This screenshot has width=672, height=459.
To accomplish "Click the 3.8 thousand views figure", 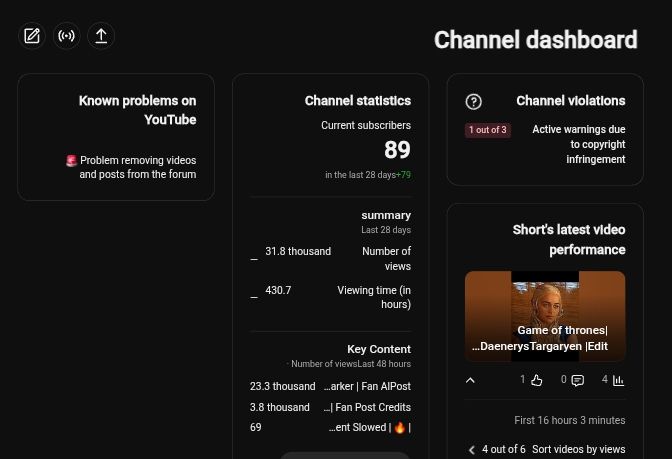I will [x=279, y=407].
